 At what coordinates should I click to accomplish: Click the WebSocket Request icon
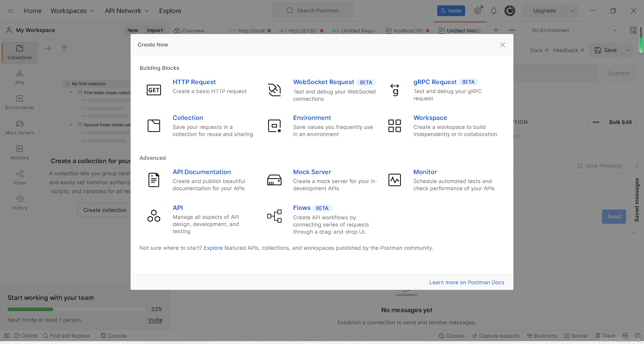coord(274,89)
